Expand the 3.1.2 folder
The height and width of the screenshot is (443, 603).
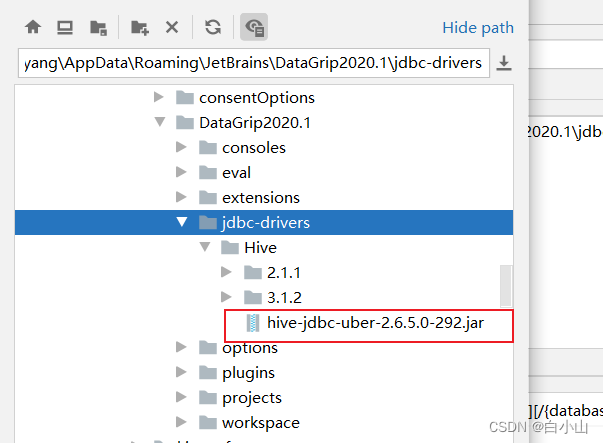coord(227,297)
